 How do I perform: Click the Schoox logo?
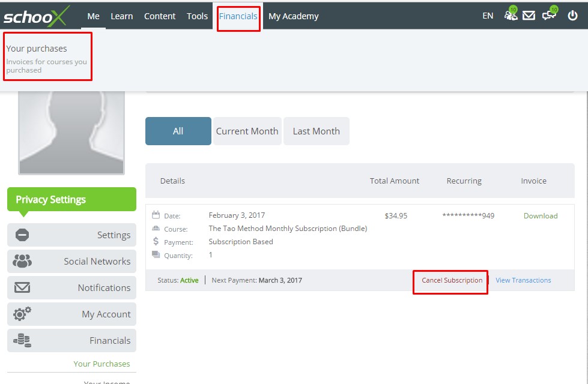pyautogui.click(x=37, y=16)
